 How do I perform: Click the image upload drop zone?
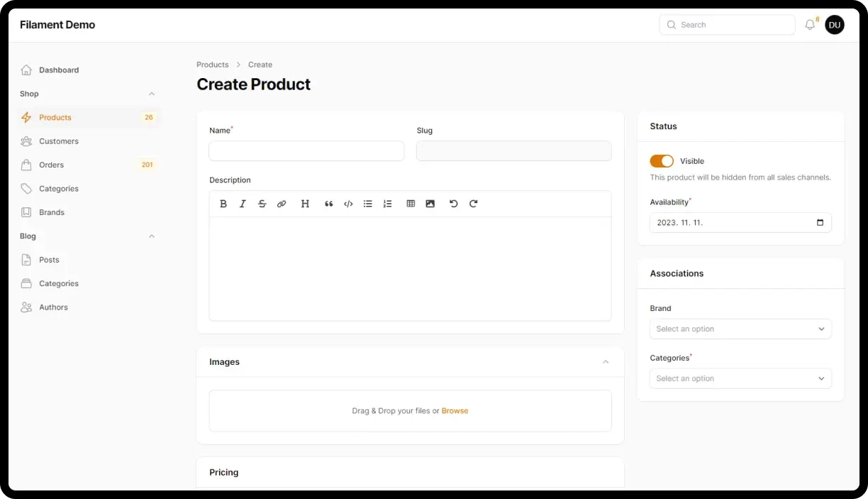[x=410, y=410]
